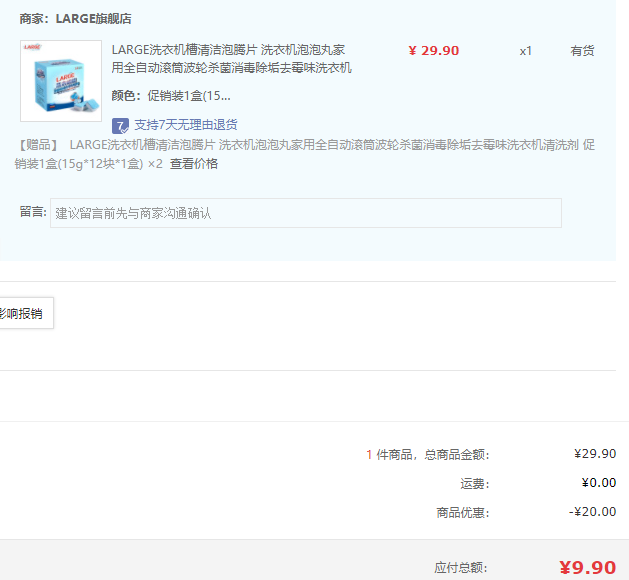
Task: Select payable total ¥9.90
Action: click(x=588, y=568)
